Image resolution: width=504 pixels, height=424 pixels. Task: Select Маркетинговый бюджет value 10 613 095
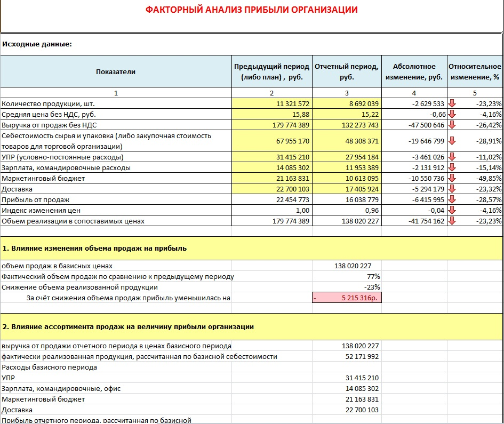click(x=347, y=178)
